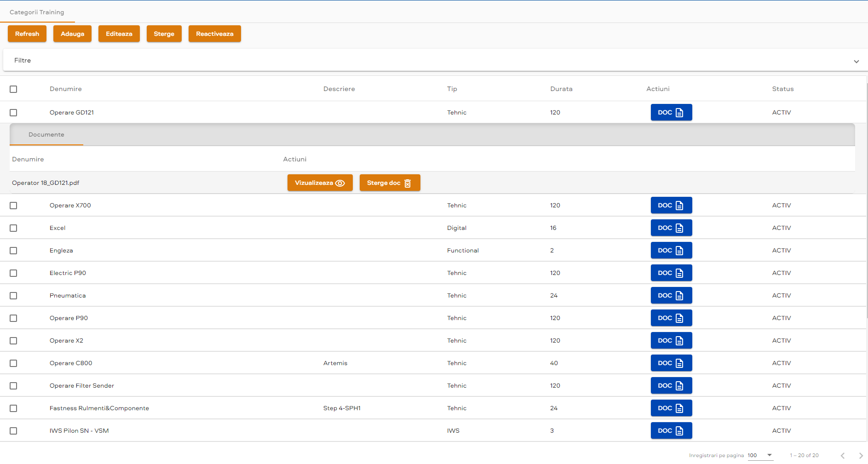This screenshot has height=464, width=868.
Task: Show documents for Engleza training
Action: pos(671,250)
